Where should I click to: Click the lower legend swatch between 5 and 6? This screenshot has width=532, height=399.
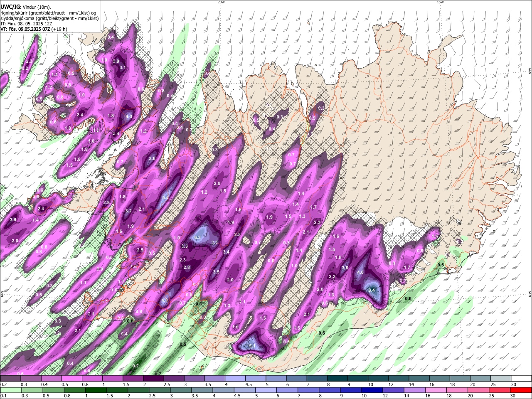pos(266,390)
